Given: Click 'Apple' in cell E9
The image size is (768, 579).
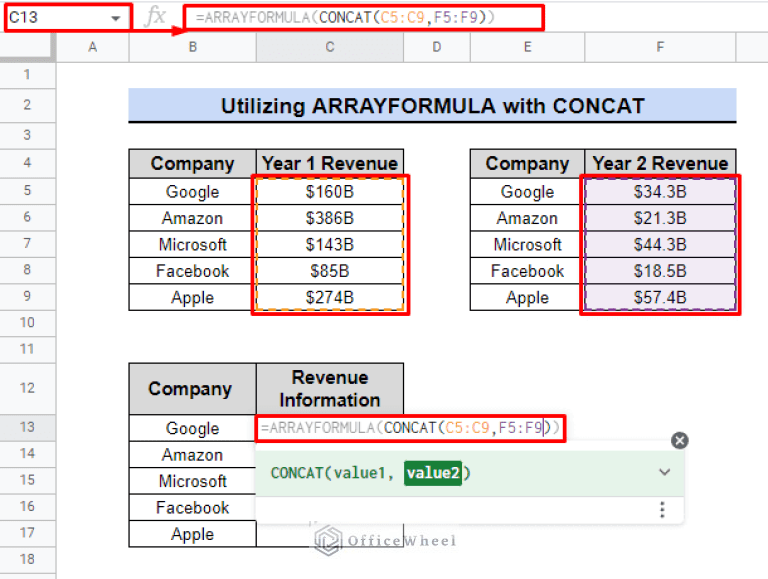Looking at the screenshot, I should click(527, 297).
